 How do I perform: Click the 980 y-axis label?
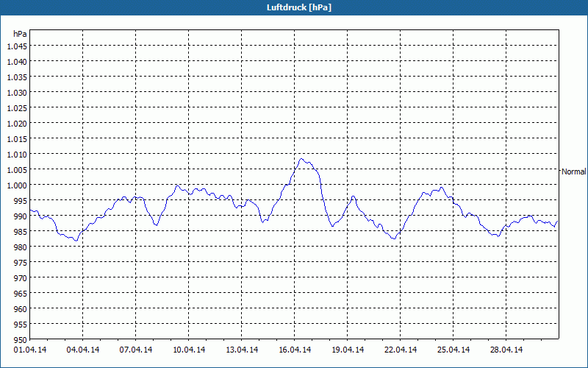(21, 247)
